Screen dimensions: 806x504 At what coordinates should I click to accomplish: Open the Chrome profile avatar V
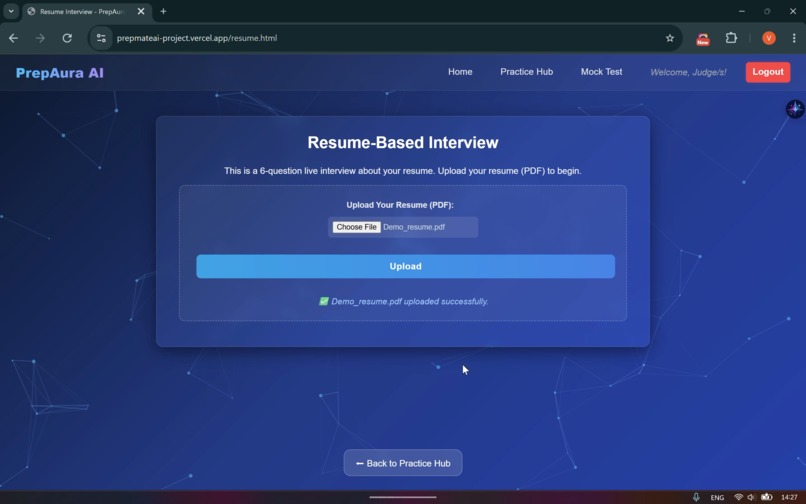tap(768, 38)
